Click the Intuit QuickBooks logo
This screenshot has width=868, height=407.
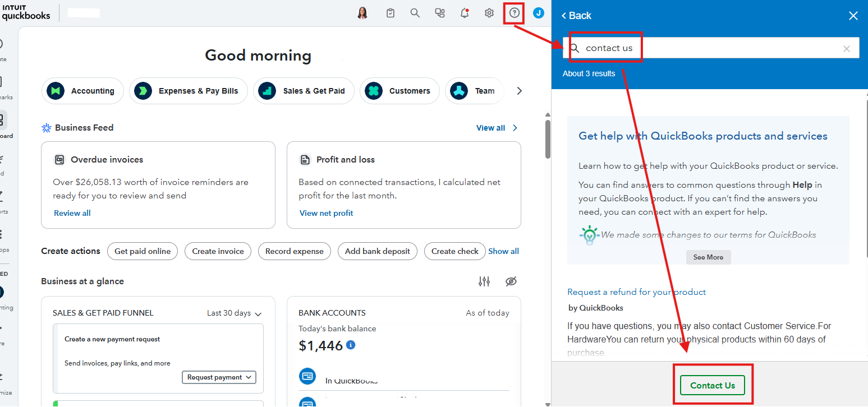pos(26,12)
